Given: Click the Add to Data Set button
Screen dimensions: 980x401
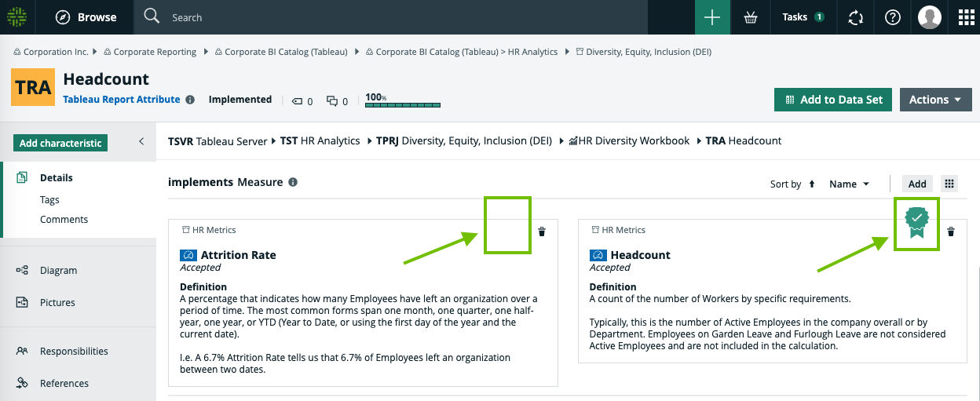Looking at the screenshot, I should coord(833,100).
